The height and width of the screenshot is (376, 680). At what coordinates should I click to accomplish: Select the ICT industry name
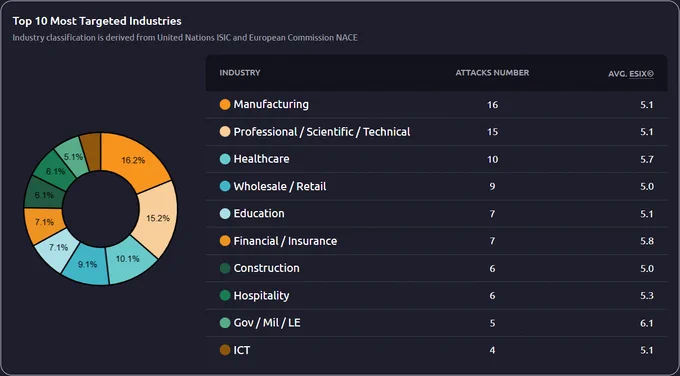pos(242,350)
